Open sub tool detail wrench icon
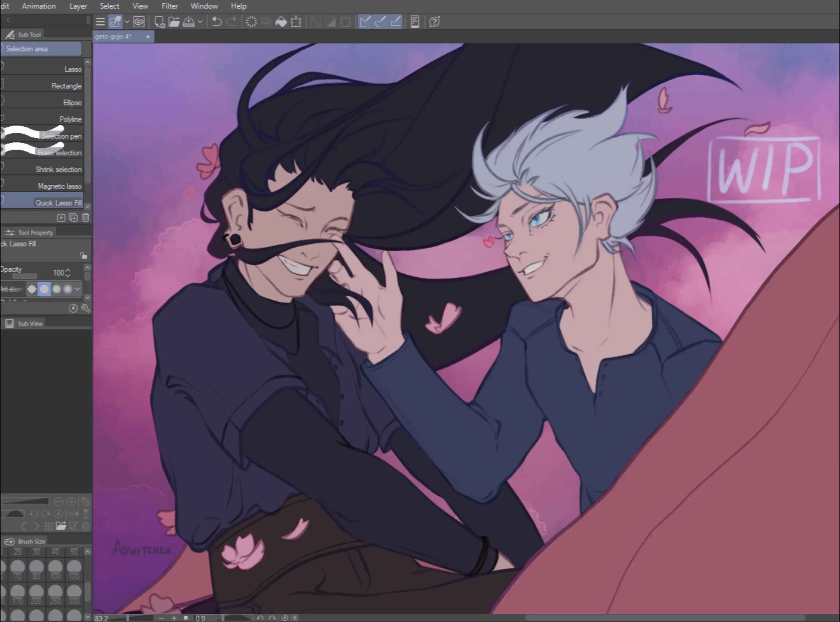This screenshot has height=622, width=840. 86,308
